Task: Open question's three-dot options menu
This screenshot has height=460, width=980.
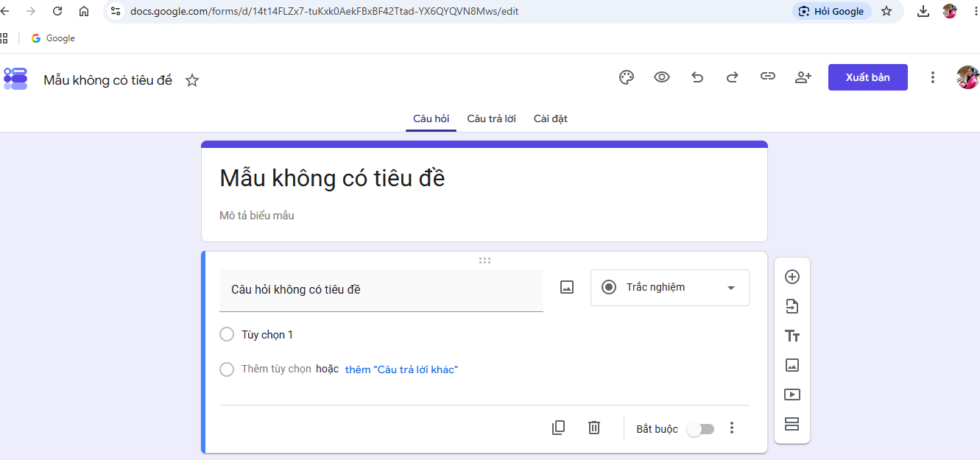Action: click(x=732, y=428)
